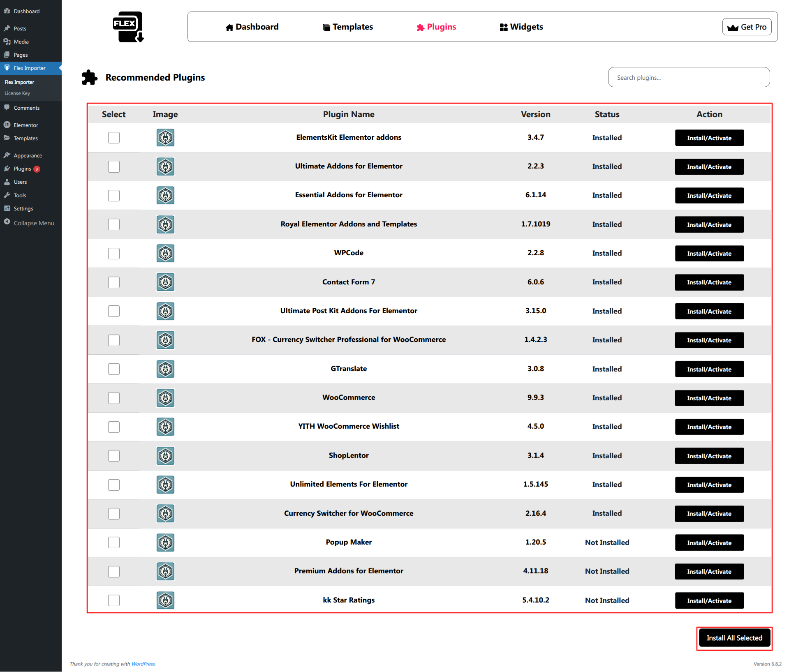Image resolution: width=789 pixels, height=672 pixels.
Task: Click the plugin image for ShopLentor
Action: coord(165,456)
